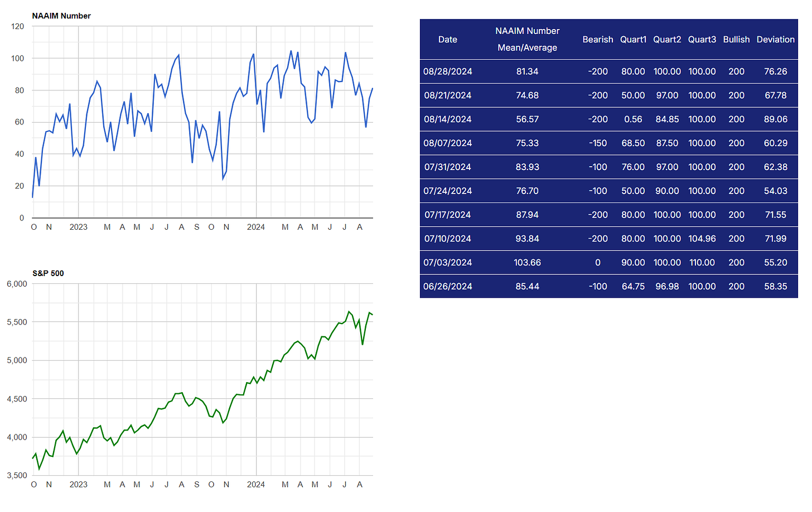Image resolution: width=812 pixels, height=512 pixels.
Task: Select the 08/28/2024 date cell
Action: pos(447,71)
